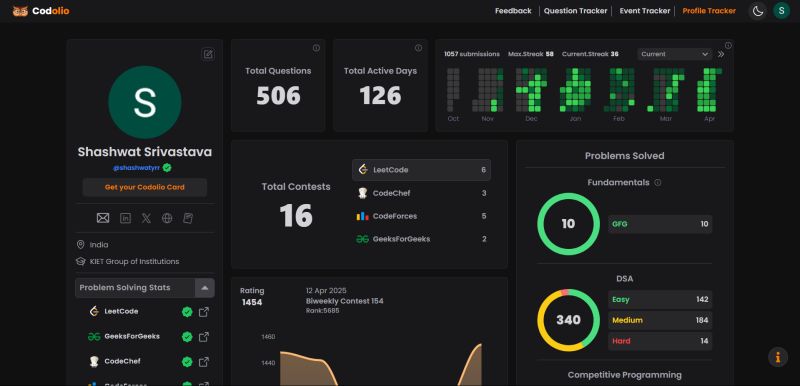The image size is (800, 386).
Task: Click the edit profile pencil icon
Action: click(208, 54)
